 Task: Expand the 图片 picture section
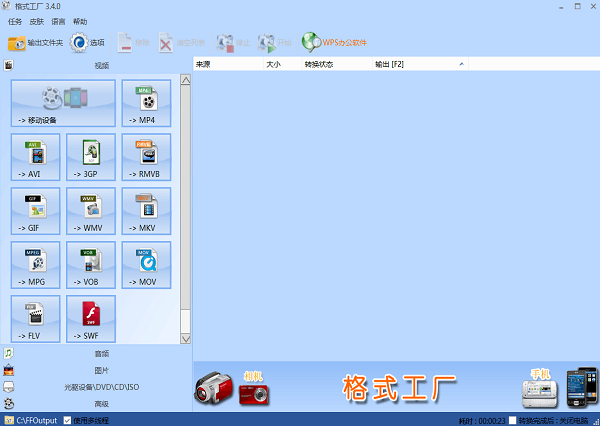pos(101,370)
